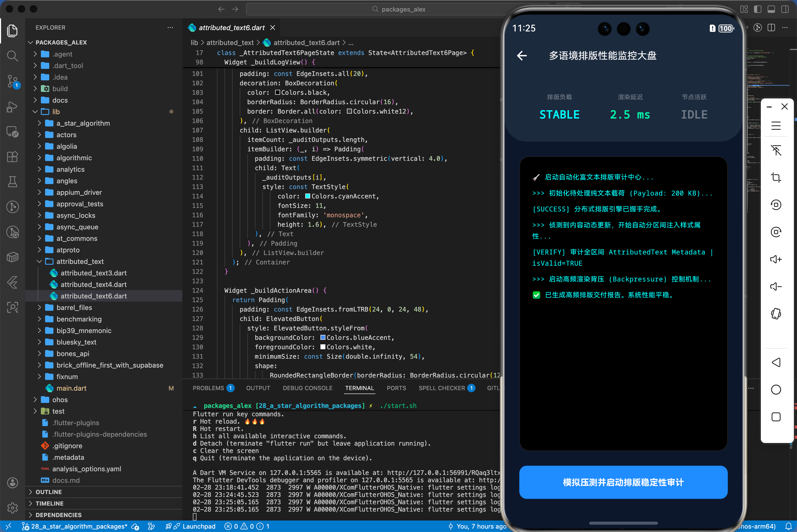Viewport: 797px width, 532px height.
Task: Toggle the primary sidebar layout icon
Action: [758, 9]
